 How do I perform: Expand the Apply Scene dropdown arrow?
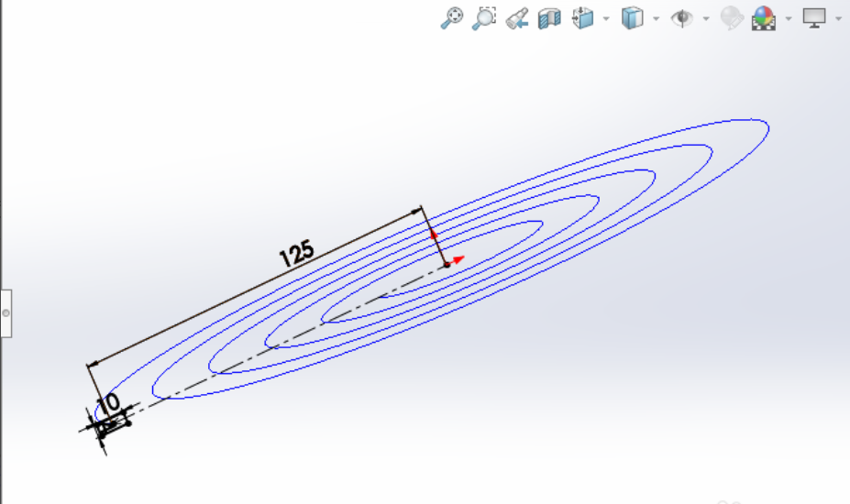[x=789, y=19]
